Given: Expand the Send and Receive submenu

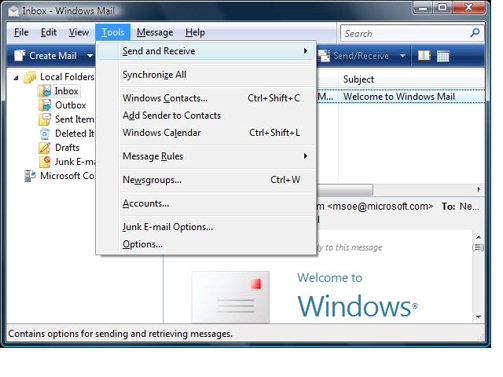Looking at the screenshot, I should point(206,51).
